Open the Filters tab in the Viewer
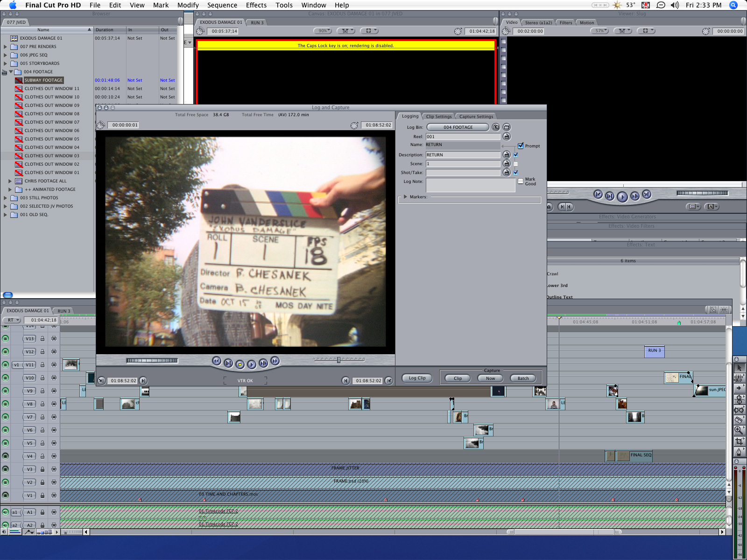 (x=566, y=22)
